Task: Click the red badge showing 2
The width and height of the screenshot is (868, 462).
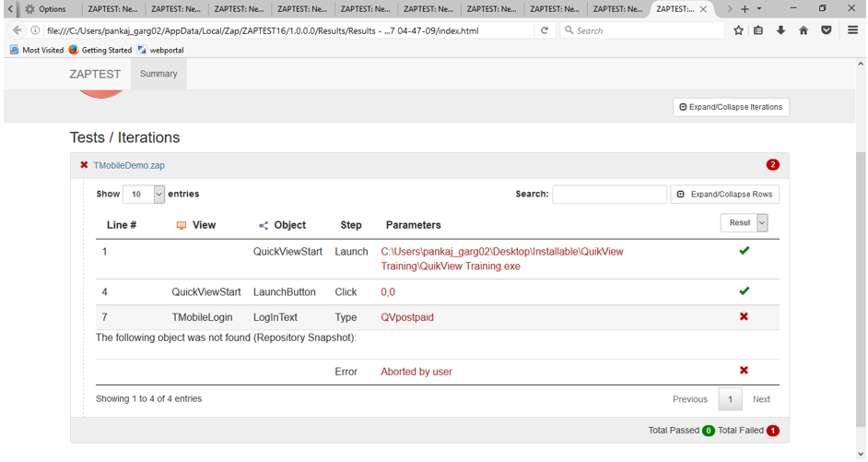Action: pos(772,164)
